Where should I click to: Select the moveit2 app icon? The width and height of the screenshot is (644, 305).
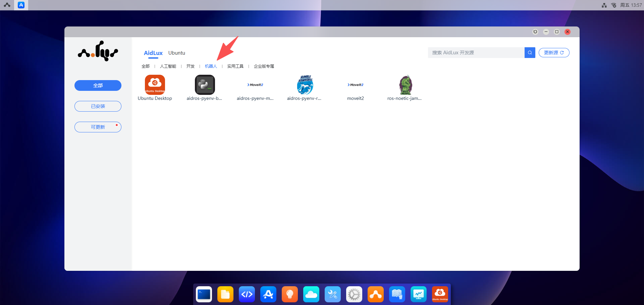click(356, 85)
